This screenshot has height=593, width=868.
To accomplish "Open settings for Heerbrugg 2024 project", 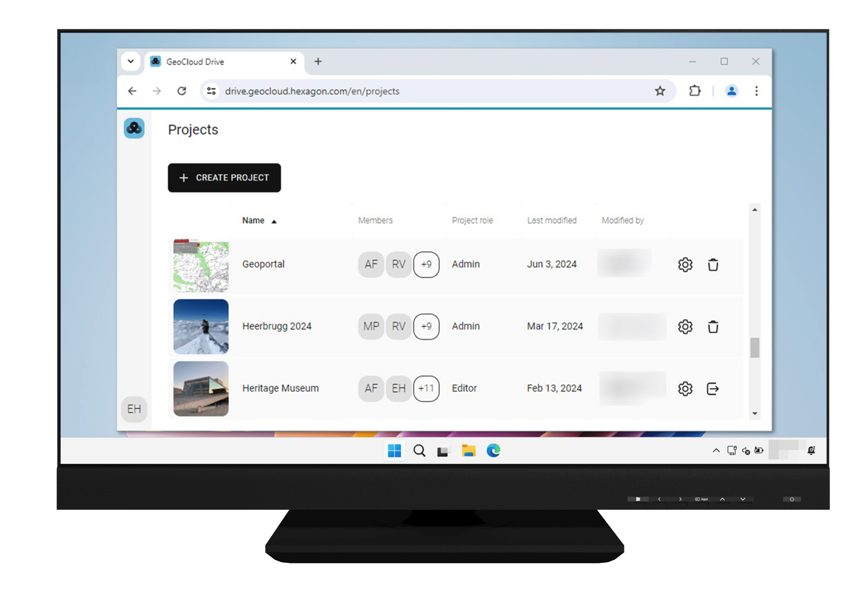I will 685,326.
